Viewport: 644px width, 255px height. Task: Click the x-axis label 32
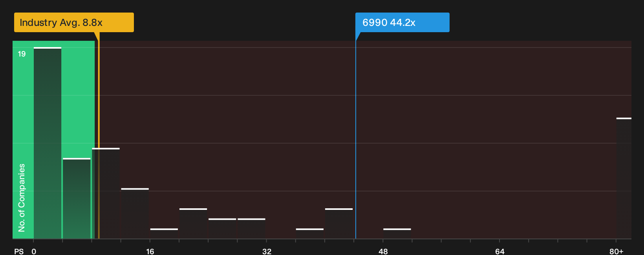tap(267, 251)
